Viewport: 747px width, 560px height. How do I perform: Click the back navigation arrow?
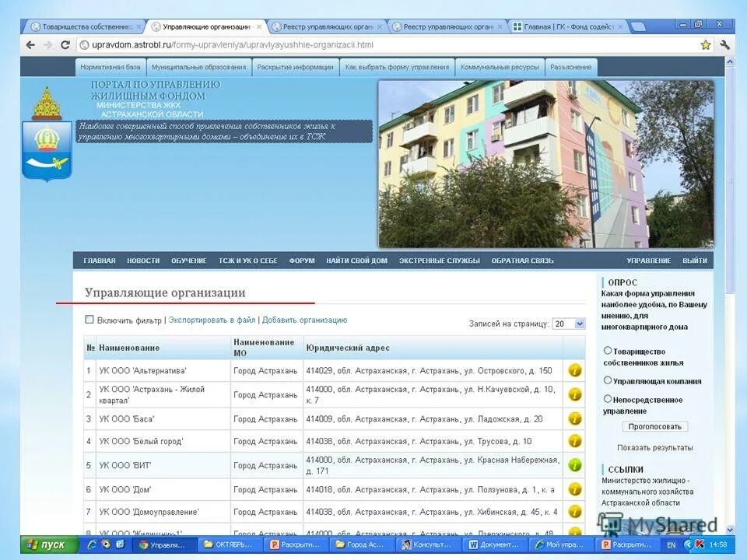(x=29, y=44)
